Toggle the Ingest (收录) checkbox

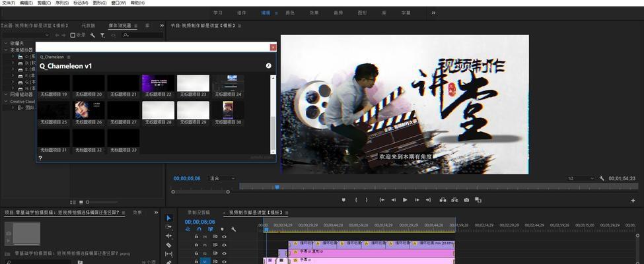(73, 35)
